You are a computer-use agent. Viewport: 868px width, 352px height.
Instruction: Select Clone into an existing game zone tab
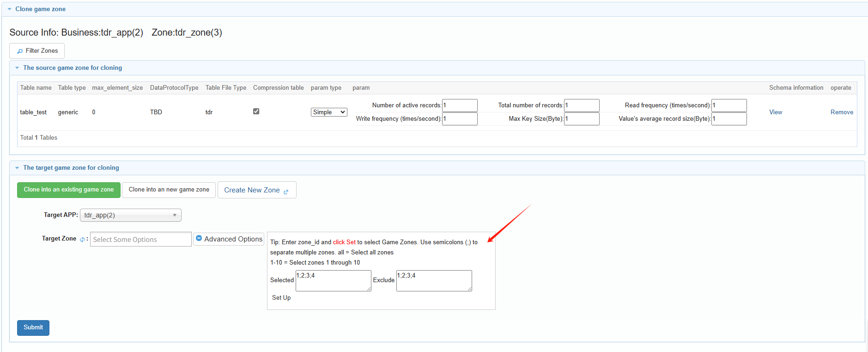point(69,190)
